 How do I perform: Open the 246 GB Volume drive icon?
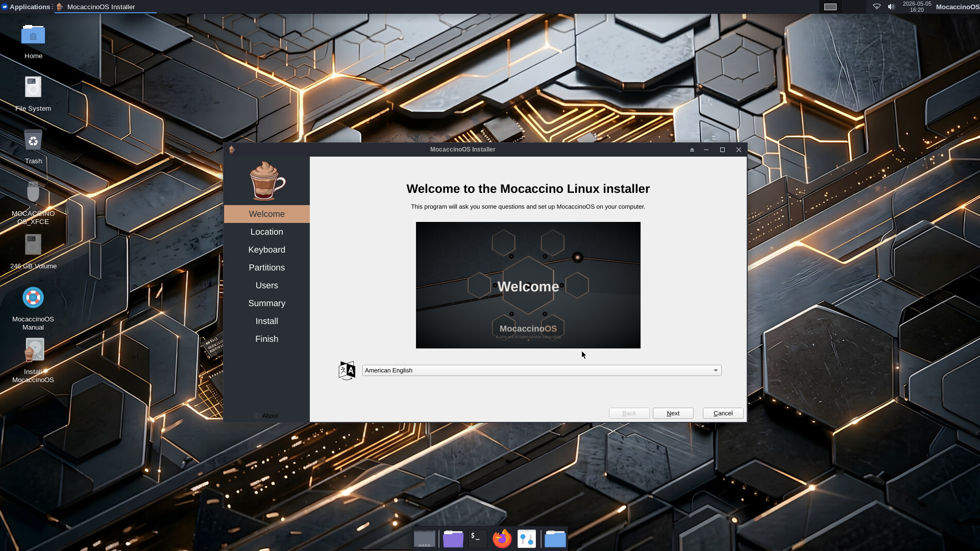click(x=33, y=245)
